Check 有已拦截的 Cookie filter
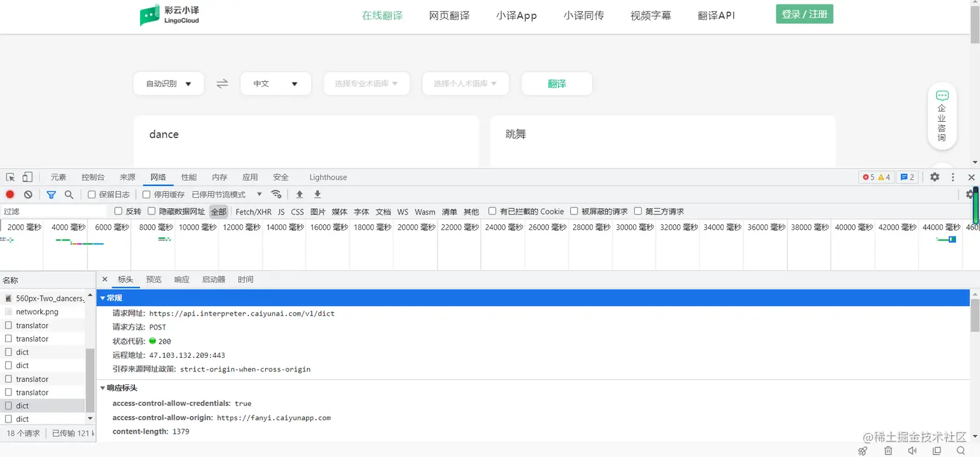 493,211
